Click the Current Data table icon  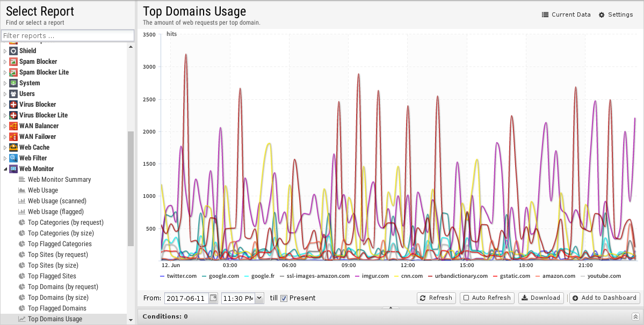(545, 15)
